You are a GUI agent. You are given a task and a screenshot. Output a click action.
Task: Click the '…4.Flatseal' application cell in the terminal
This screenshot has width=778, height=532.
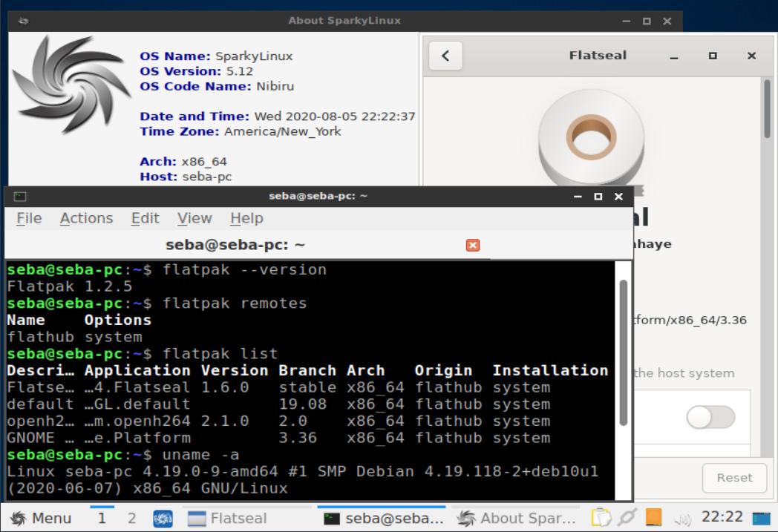137,388
